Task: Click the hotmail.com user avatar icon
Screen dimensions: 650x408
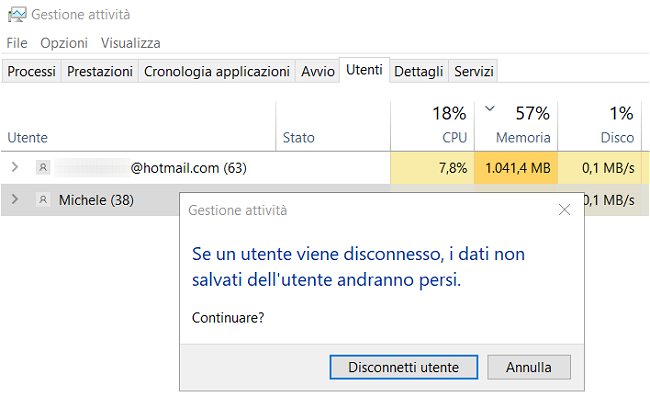Action: [42, 168]
